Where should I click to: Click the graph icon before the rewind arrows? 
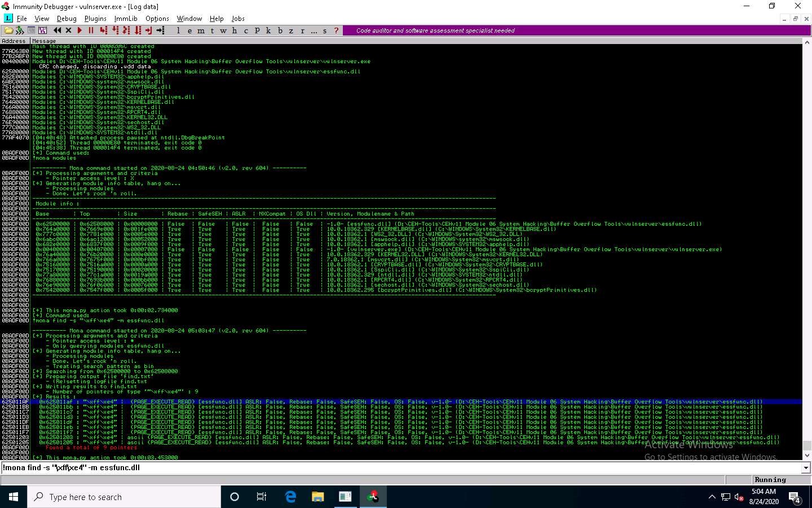pyautogui.click(x=42, y=30)
